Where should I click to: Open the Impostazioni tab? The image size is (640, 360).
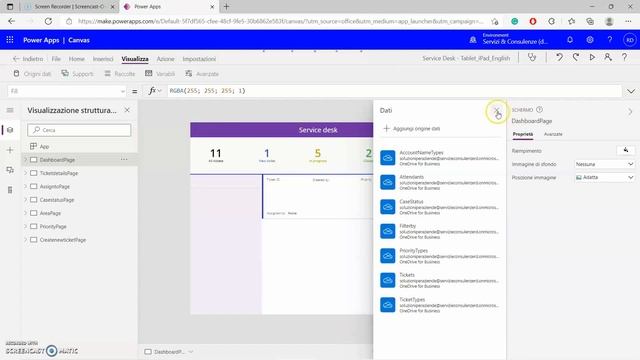[x=199, y=59]
